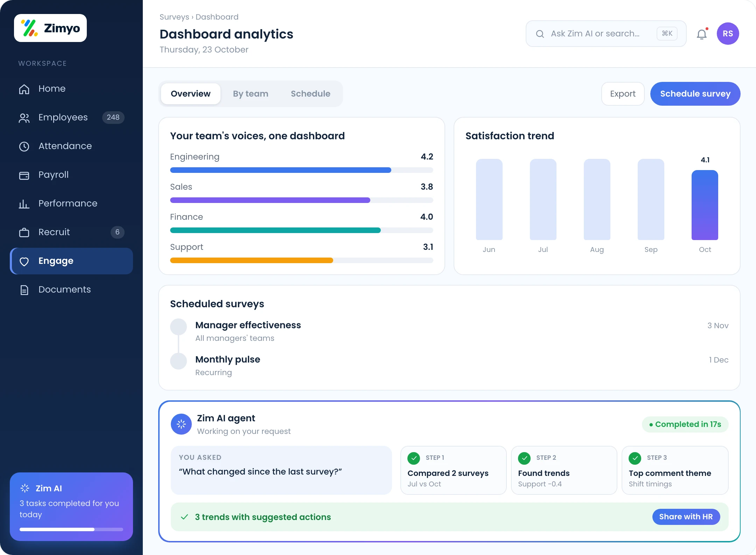Select Performance in the sidebar
756x555 pixels.
[x=71, y=204]
